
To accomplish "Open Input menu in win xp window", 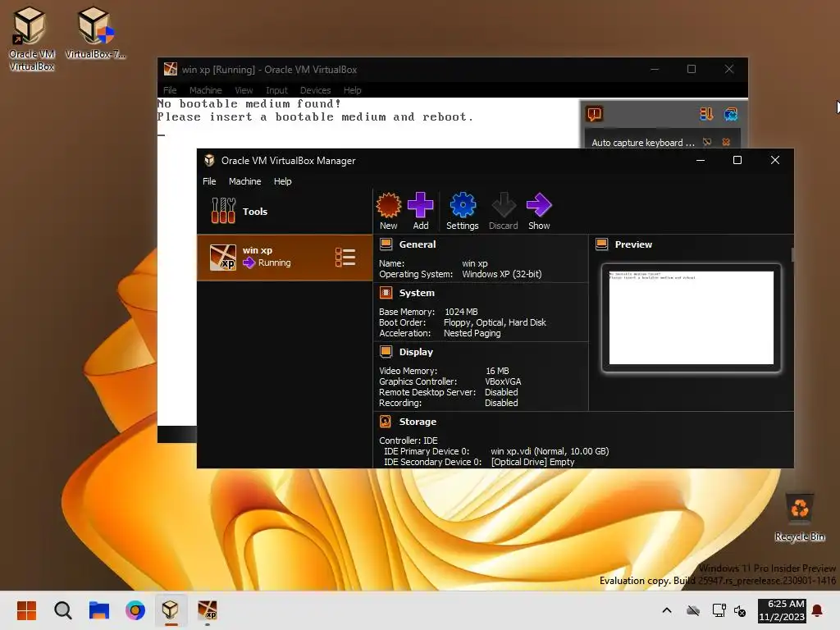I will [276, 90].
